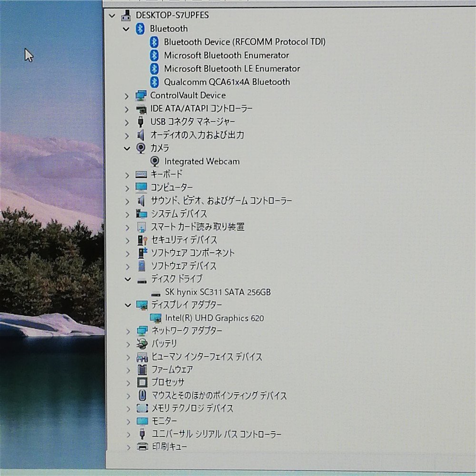Click the ソフトウェア コンポーネント icon
This screenshot has width=476, height=476.
142,253
